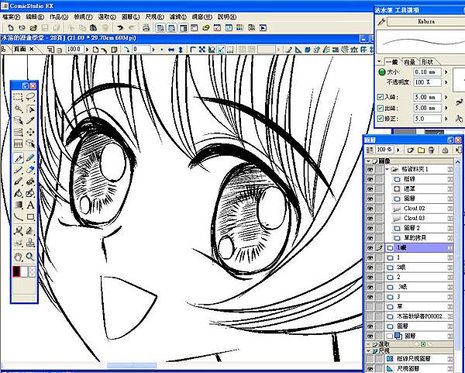Open zoom percentage arrow beside 100.0
The image size is (465, 373).
point(87,50)
